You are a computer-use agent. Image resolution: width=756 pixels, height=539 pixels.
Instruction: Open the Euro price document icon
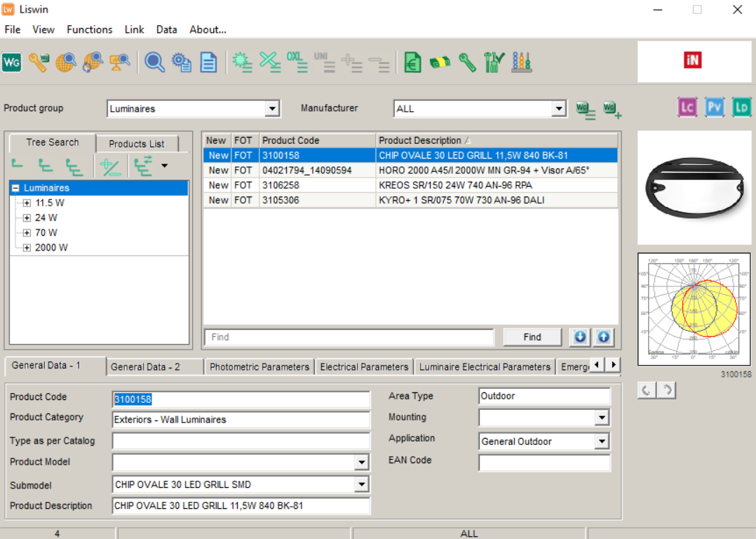(412, 62)
